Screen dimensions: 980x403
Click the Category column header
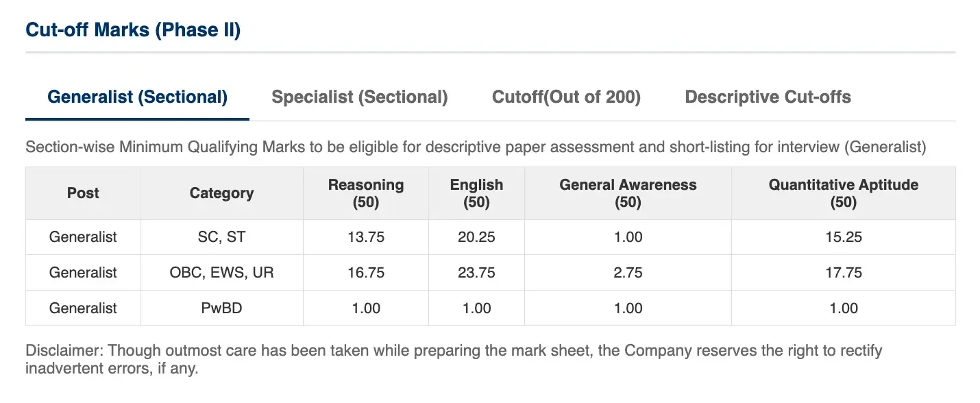tap(221, 193)
